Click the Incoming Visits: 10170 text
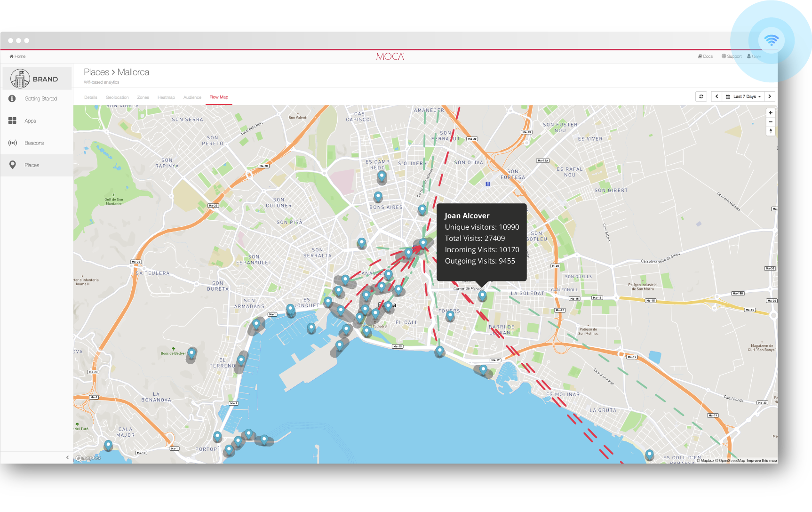The width and height of the screenshot is (812, 512). pyautogui.click(x=482, y=249)
